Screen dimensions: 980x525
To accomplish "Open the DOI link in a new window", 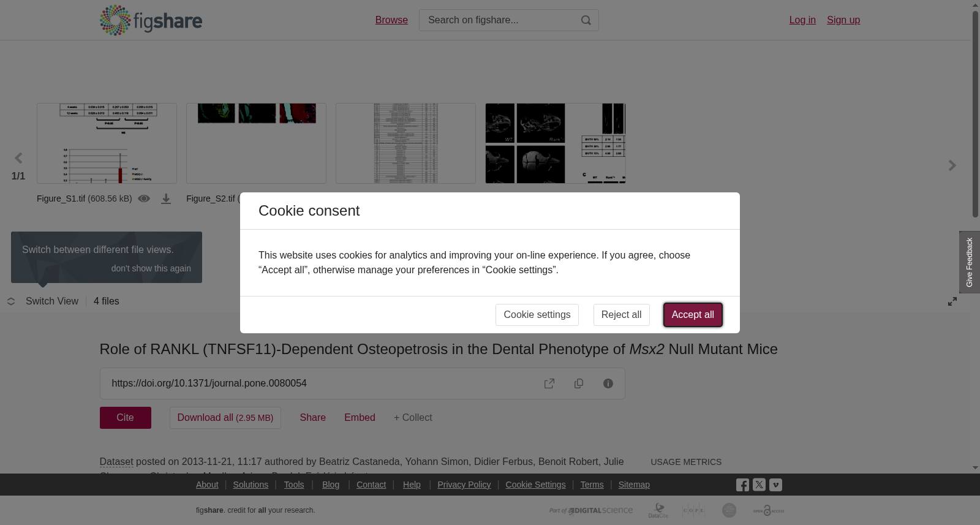I will 549,383.
